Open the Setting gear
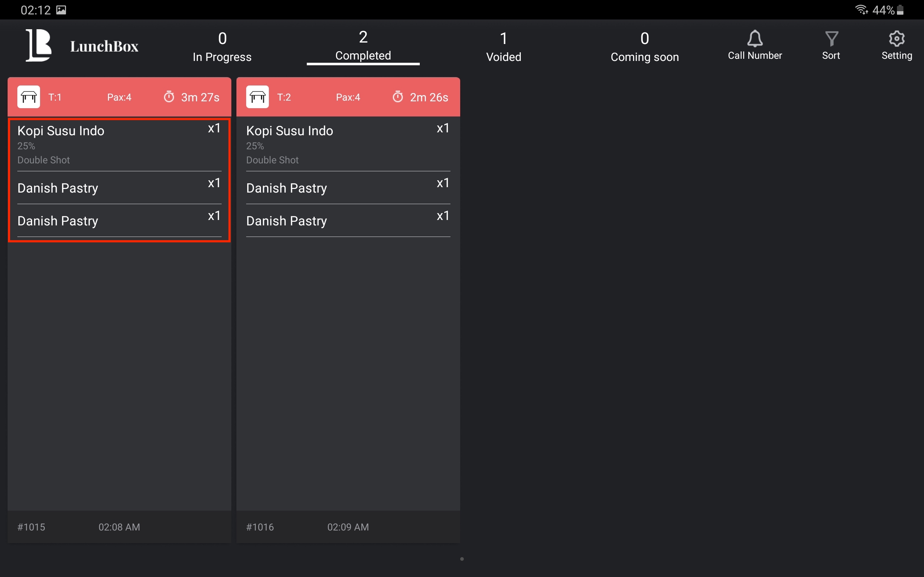924x577 pixels. (896, 39)
